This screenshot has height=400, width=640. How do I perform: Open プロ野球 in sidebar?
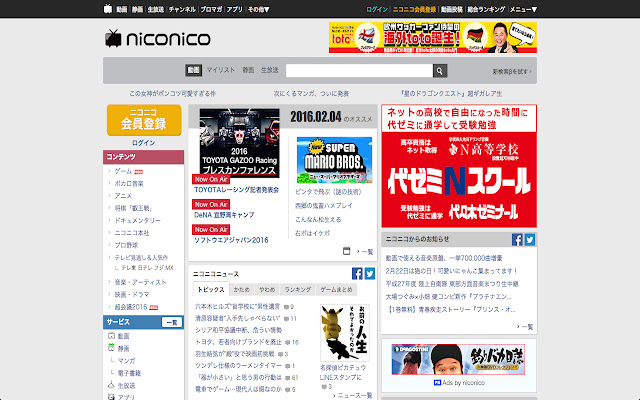[x=126, y=245]
